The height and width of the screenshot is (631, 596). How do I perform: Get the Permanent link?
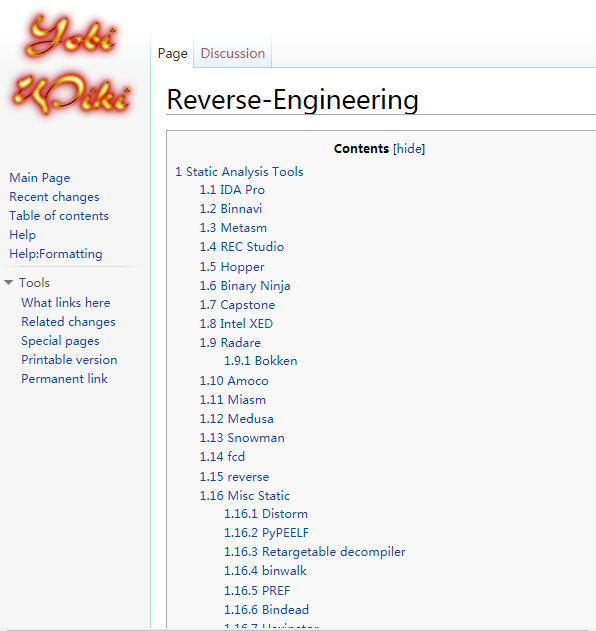[x=64, y=379]
